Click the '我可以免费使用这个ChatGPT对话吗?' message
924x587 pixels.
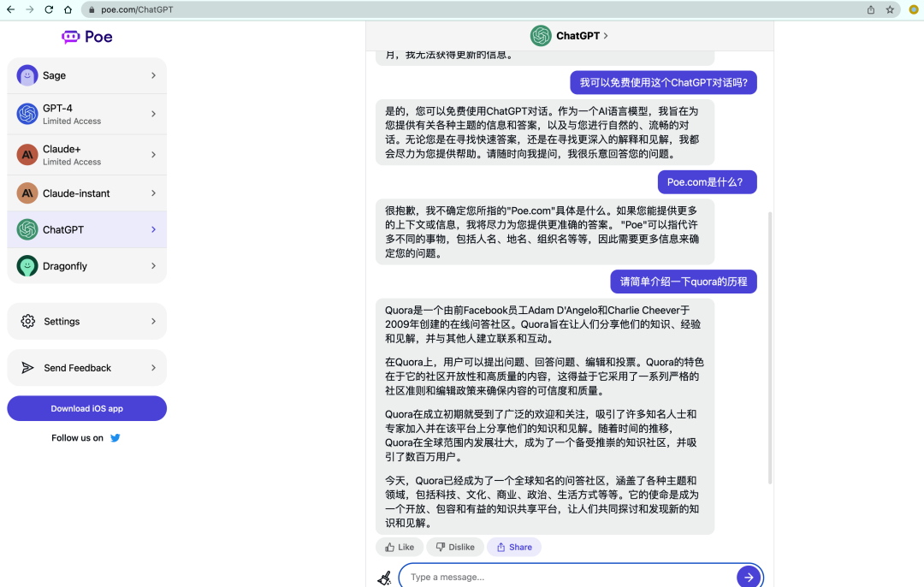click(664, 82)
